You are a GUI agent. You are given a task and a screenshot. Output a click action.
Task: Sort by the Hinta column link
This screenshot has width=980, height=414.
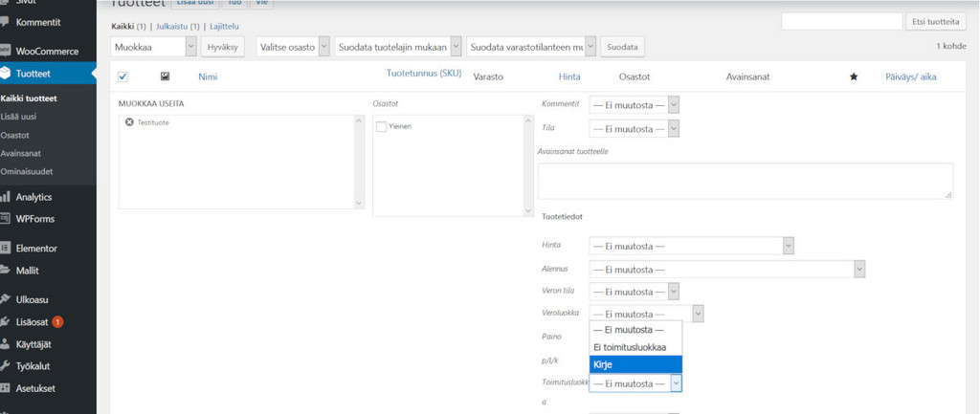pyautogui.click(x=569, y=76)
